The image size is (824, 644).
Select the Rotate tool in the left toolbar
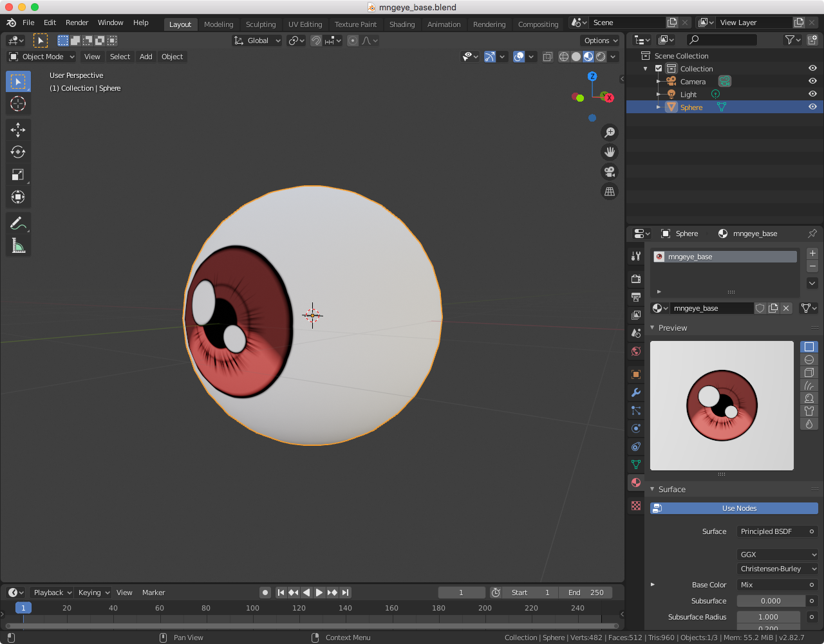click(18, 152)
